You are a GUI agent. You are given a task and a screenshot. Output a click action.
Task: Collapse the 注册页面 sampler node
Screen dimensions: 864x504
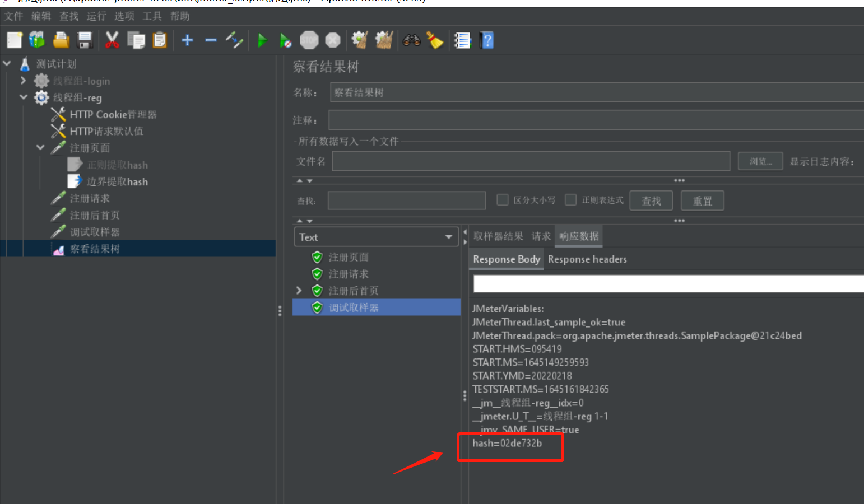point(40,147)
